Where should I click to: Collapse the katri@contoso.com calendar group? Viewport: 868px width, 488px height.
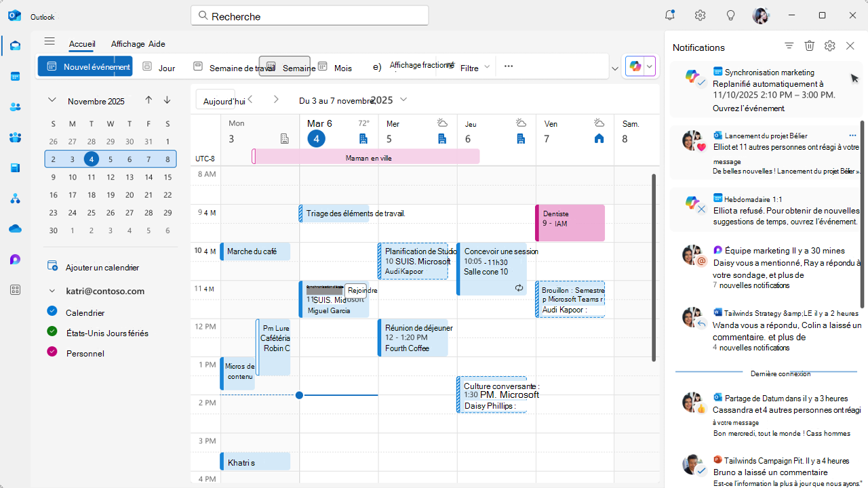tap(52, 291)
